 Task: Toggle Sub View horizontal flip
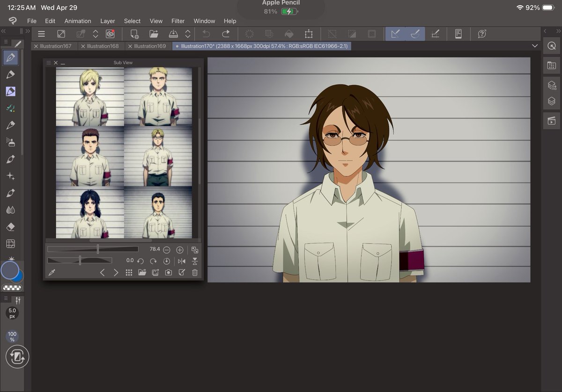click(182, 261)
